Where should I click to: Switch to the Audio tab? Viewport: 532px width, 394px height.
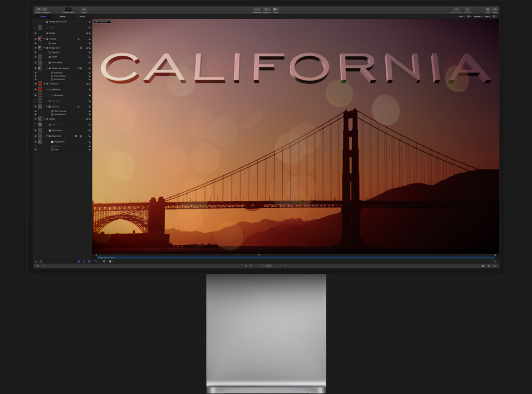(82, 16)
